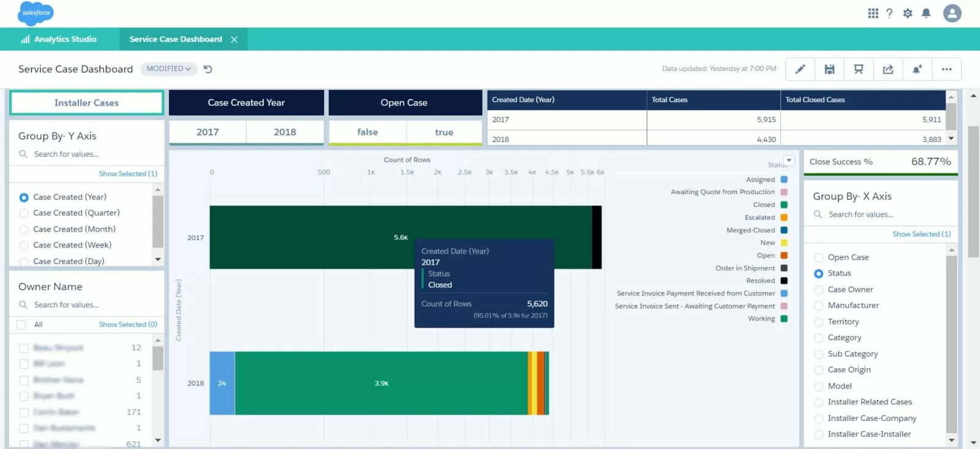Select Case Created (Quarter) radio option
Image resolution: width=980 pixels, height=449 pixels.
pyautogui.click(x=24, y=213)
